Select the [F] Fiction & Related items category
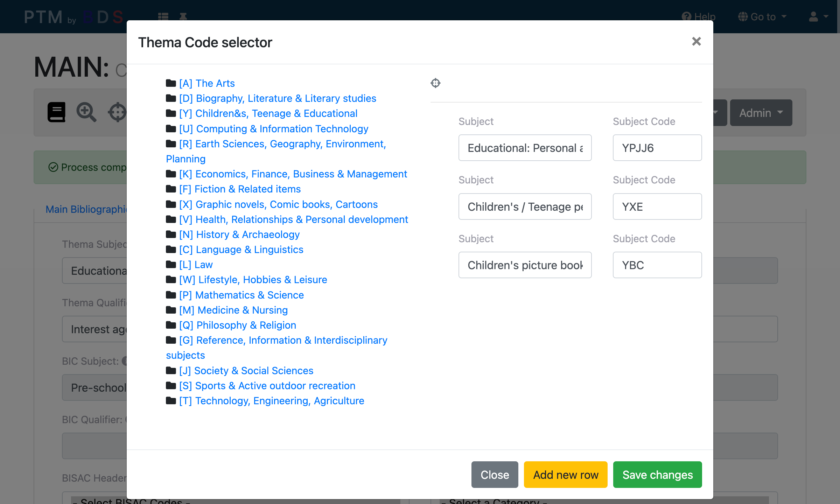The image size is (840, 504). click(239, 189)
